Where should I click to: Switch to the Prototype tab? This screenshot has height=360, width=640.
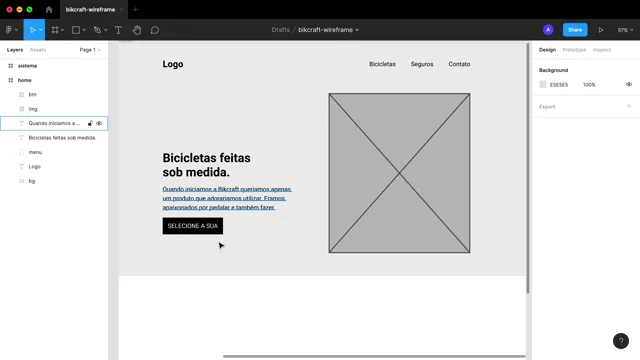pos(574,50)
